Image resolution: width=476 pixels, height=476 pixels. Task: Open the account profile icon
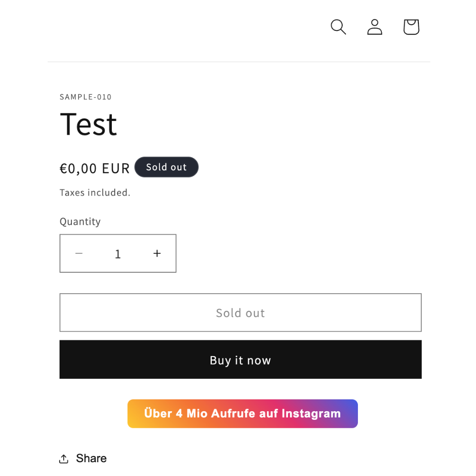(x=375, y=27)
